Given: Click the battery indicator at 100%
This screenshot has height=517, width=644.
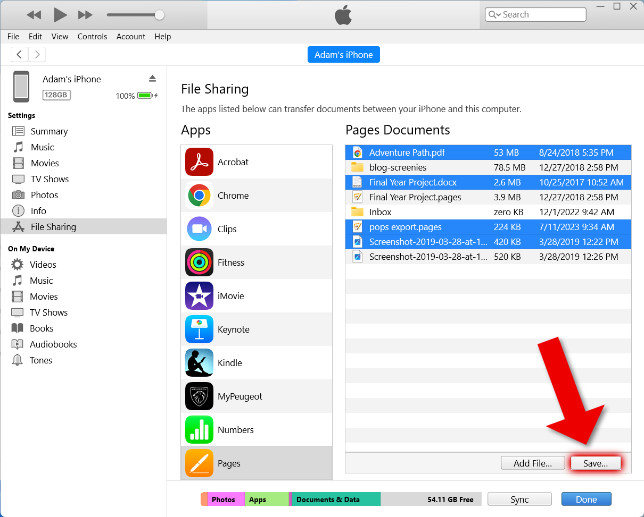Looking at the screenshot, I should coord(147,95).
